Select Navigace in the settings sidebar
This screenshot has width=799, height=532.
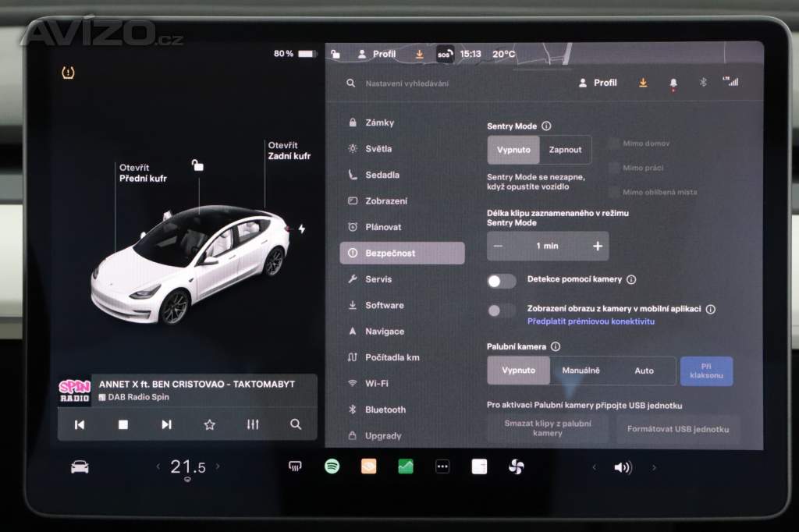coord(384,332)
